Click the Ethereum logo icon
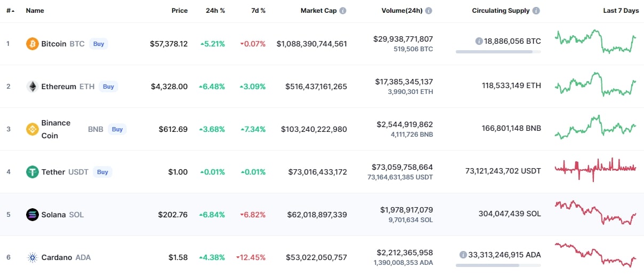The image size is (644, 275). (x=33, y=87)
